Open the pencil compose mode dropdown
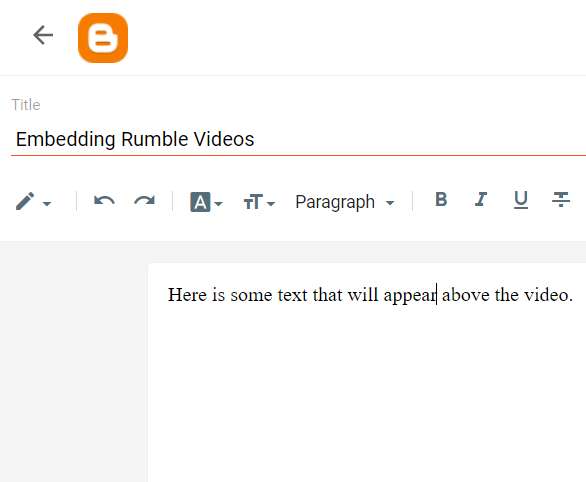 tap(33, 202)
